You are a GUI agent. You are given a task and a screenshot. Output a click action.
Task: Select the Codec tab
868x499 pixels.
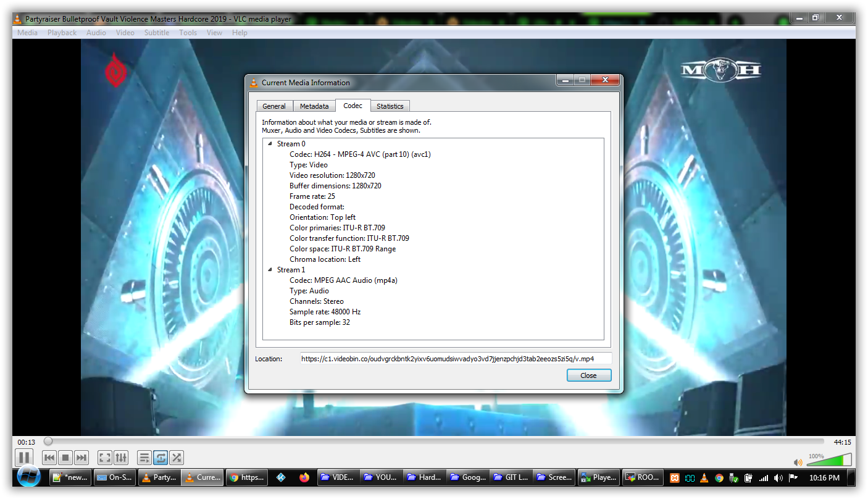(353, 106)
